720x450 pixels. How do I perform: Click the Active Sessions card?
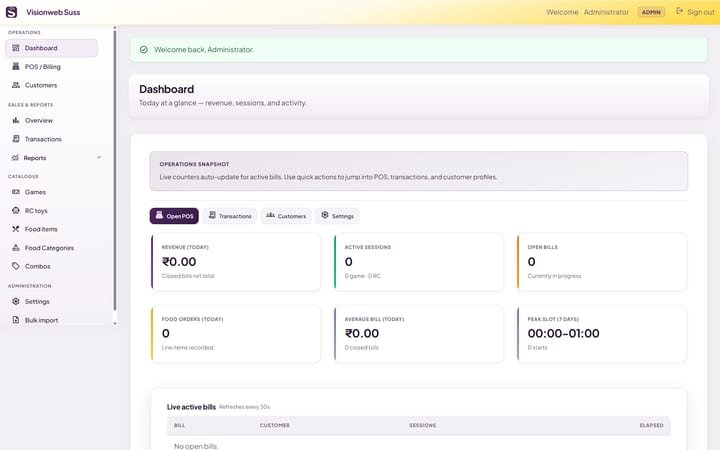419,262
